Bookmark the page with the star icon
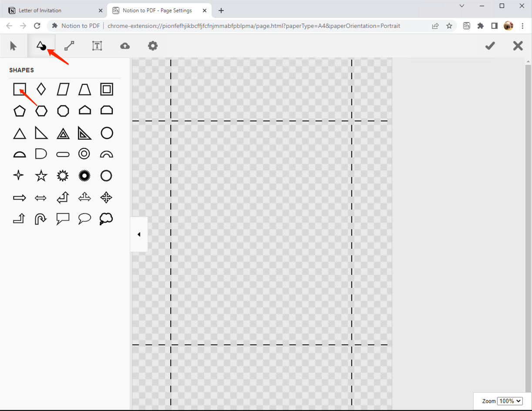The height and width of the screenshot is (411, 532). [449, 26]
